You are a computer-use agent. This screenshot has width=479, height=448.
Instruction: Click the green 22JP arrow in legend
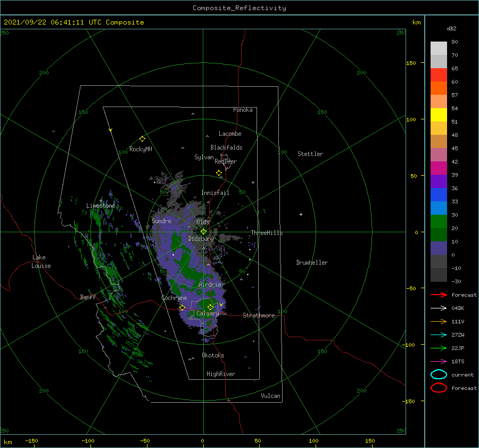[x=439, y=348]
